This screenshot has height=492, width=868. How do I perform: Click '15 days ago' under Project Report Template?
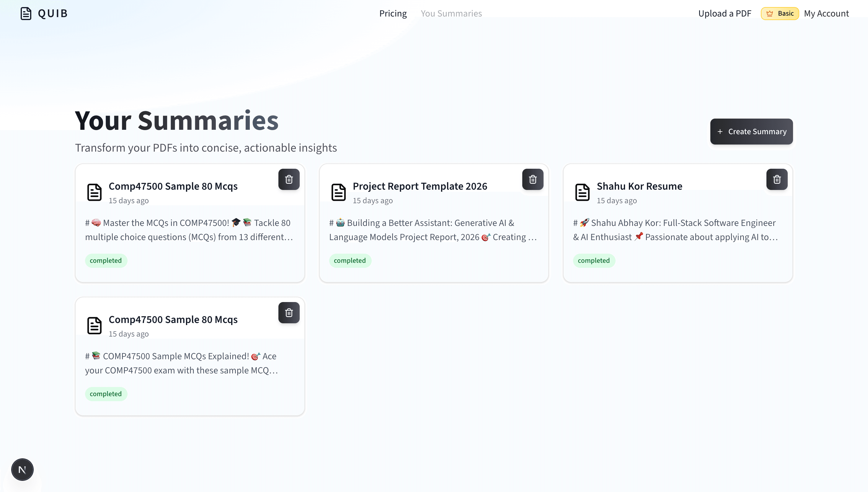coord(373,200)
